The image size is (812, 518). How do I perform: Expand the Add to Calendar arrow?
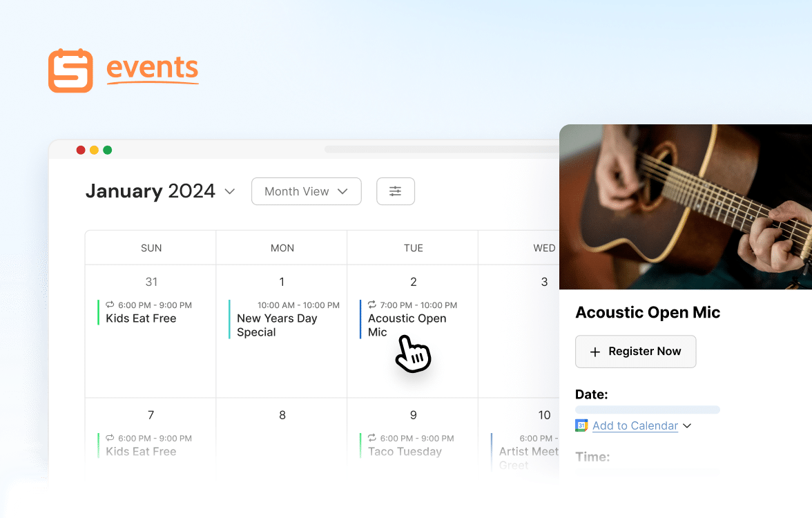[687, 425]
